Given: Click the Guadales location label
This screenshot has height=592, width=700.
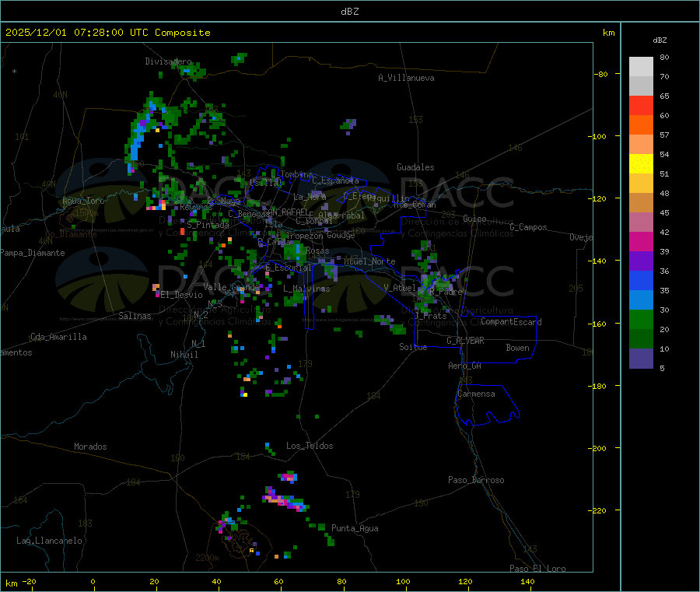Looking at the screenshot, I should click(x=415, y=167).
